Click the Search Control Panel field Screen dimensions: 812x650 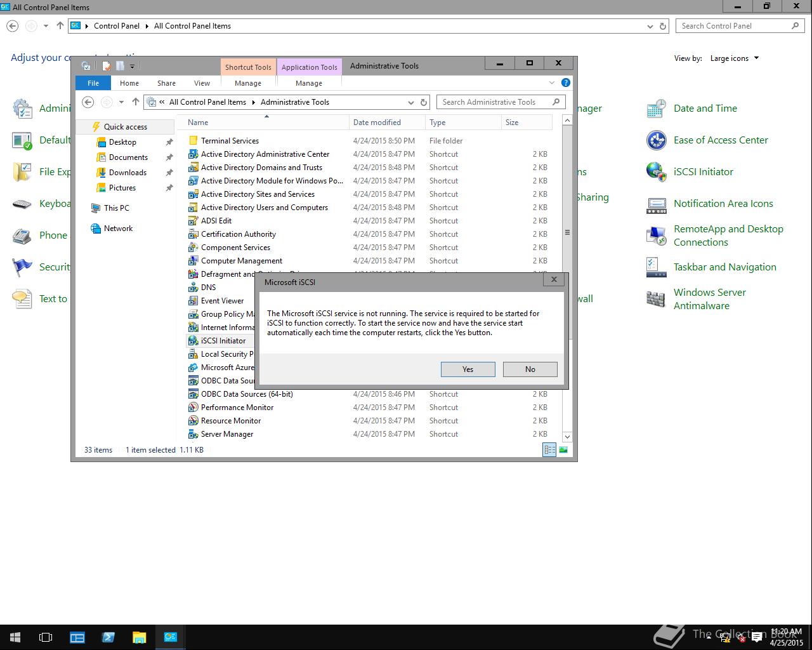[x=740, y=26]
